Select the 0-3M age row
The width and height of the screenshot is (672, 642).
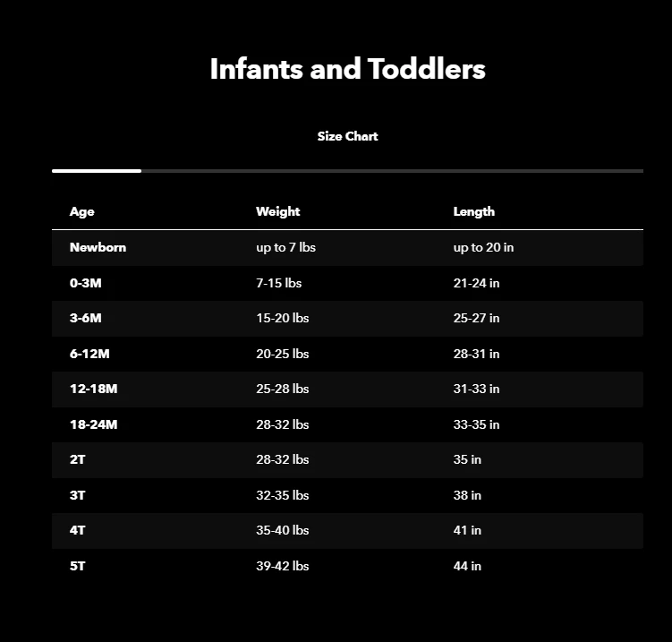[x=86, y=283]
